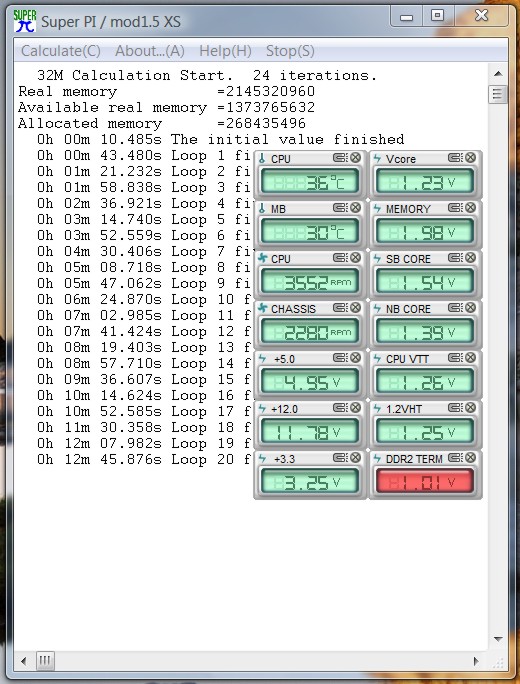
Task: Open settings of the SB CORE gadget
Action: click(x=455, y=258)
